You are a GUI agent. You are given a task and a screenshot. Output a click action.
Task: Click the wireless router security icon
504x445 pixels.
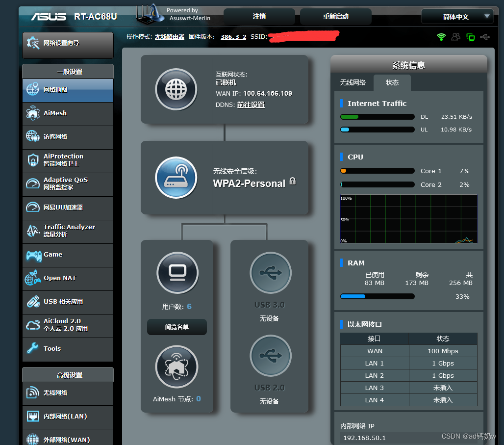[x=176, y=177]
